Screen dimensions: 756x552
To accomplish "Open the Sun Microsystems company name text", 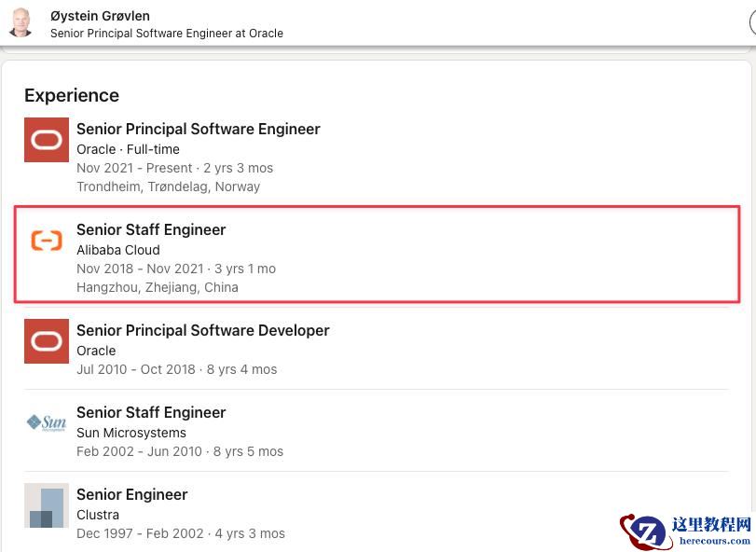I will coord(131,433).
